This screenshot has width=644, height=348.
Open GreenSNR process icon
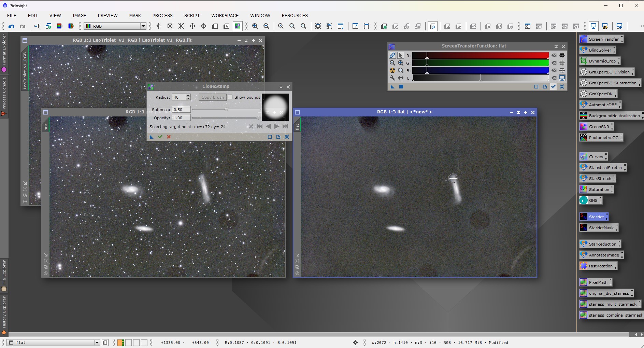click(596, 127)
